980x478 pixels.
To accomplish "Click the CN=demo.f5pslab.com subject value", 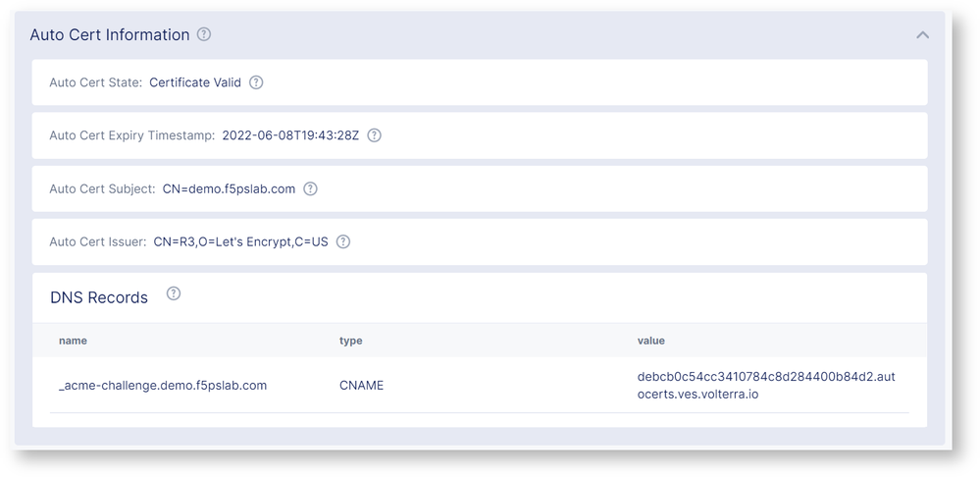I will click(229, 188).
